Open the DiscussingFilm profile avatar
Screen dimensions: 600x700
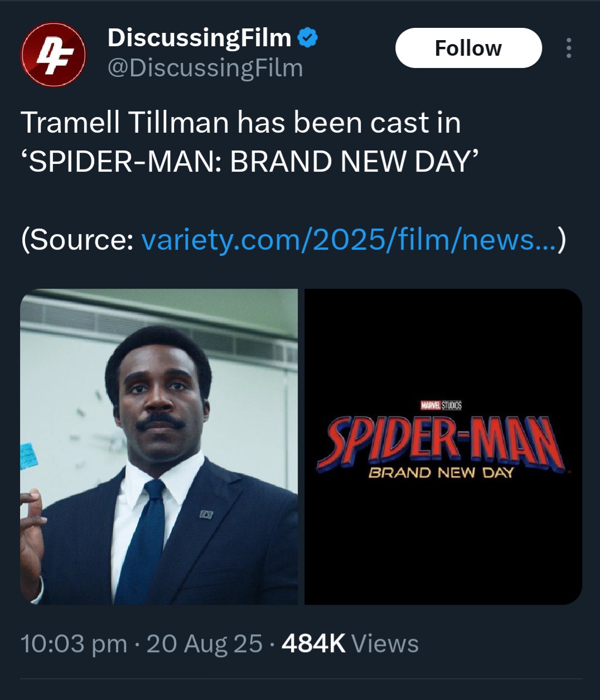tap(53, 55)
